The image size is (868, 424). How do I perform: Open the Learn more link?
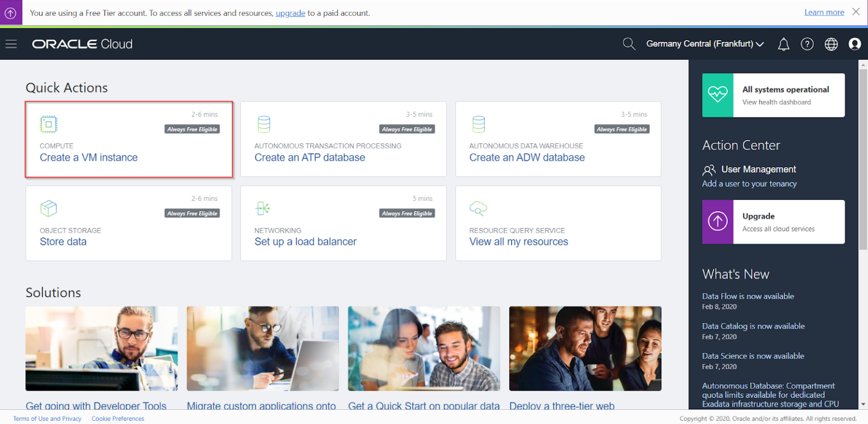(824, 12)
